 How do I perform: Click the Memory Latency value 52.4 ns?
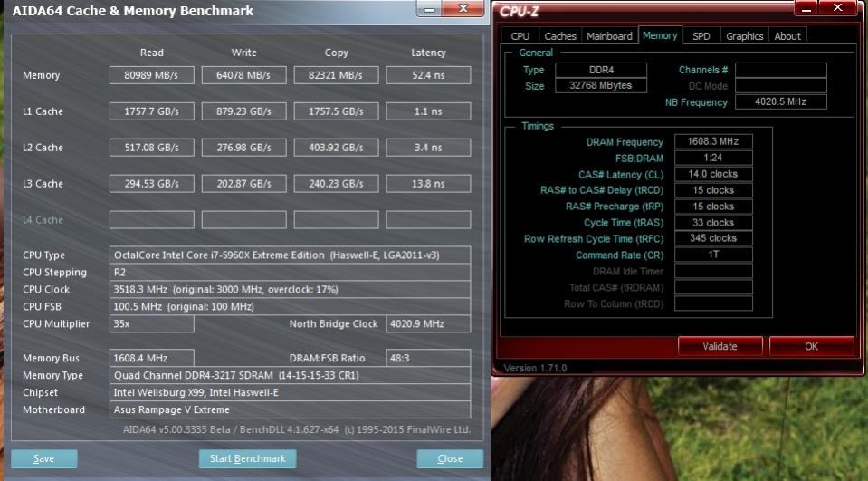428,75
